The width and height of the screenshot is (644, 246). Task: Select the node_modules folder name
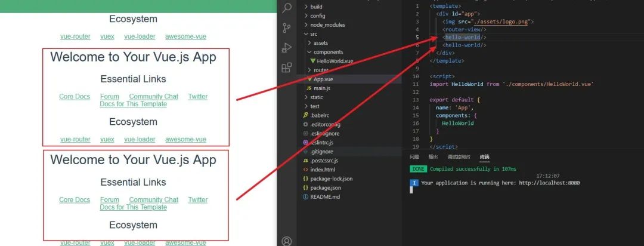point(328,24)
